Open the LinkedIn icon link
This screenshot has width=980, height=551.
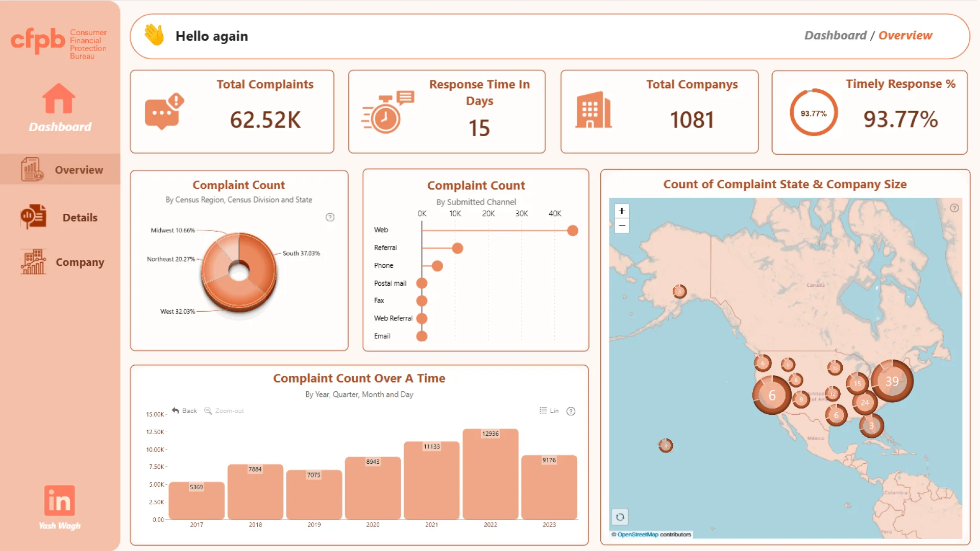coord(60,500)
